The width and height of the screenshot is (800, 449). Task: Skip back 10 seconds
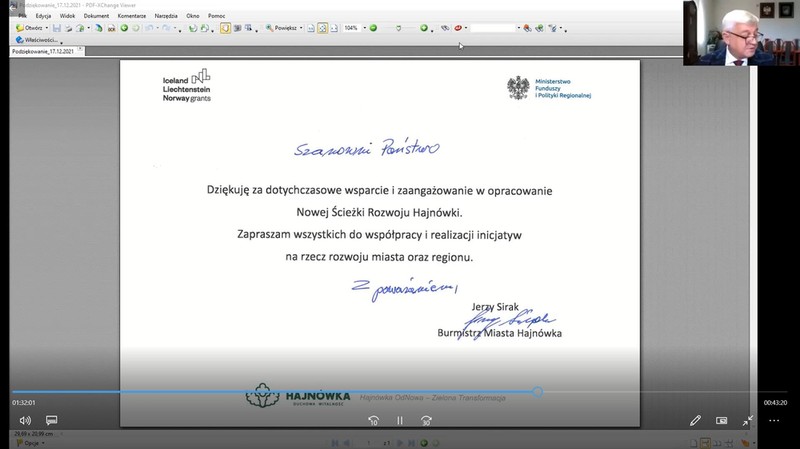(373, 420)
